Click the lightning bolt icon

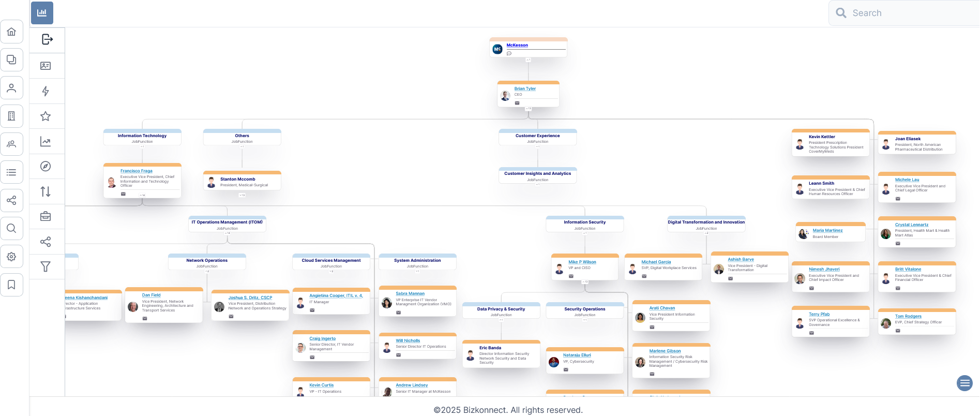coord(46,91)
